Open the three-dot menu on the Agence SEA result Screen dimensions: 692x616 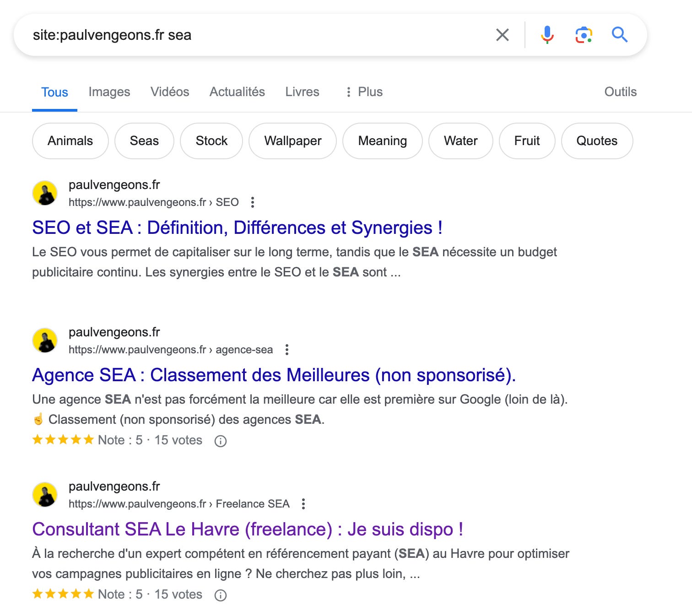click(287, 349)
